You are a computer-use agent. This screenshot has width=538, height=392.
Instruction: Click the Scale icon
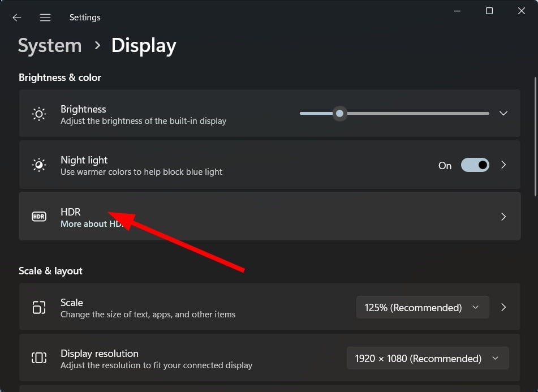(39, 307)
